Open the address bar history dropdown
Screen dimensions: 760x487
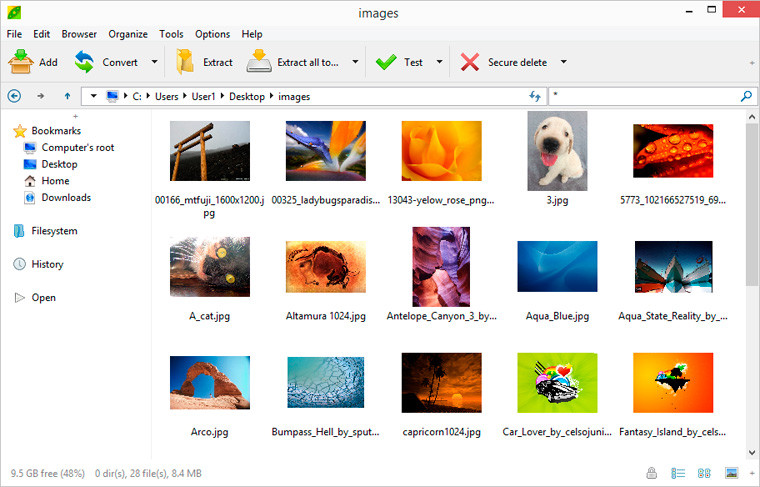coord(93,96)
